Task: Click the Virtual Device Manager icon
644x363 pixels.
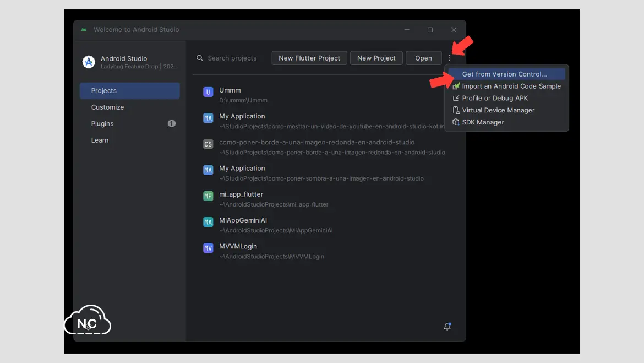Action: [x=456, y=110]
